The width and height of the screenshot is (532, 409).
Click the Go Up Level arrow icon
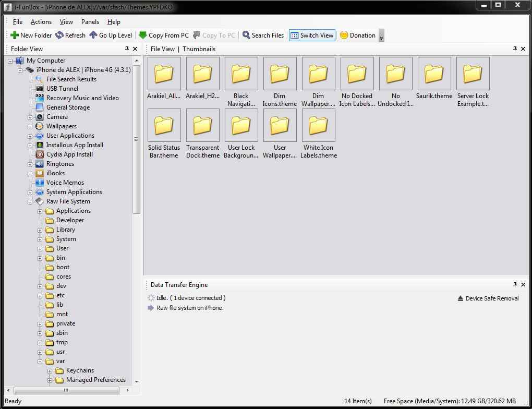[x=93, y=35]
